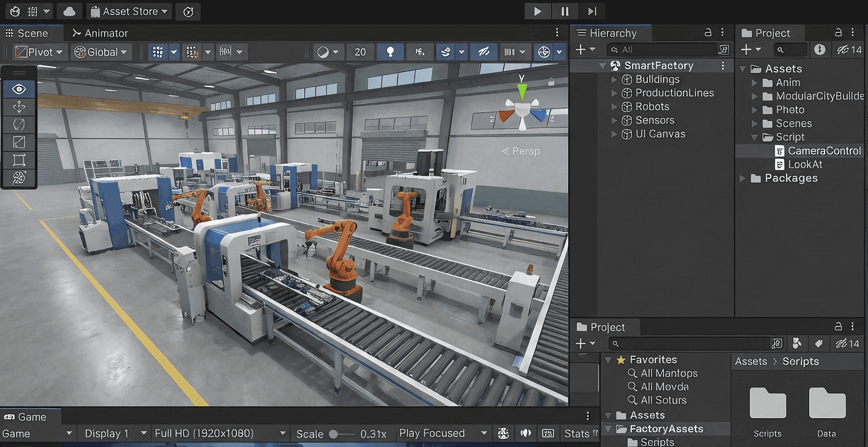Activate the View tool eye icon
Viewport: 868px width, 447px height.
pos(19,89)
